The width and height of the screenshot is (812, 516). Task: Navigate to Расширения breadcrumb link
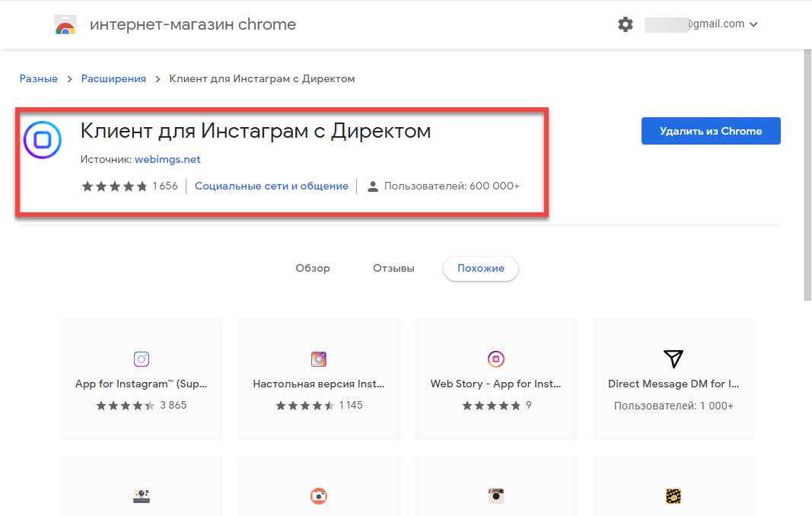[x=113, y=78]
